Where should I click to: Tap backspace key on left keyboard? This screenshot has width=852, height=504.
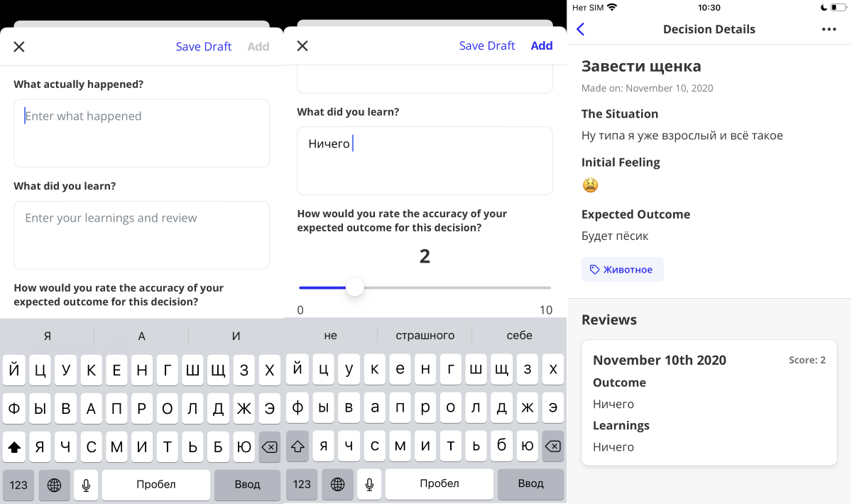(270, 447)
